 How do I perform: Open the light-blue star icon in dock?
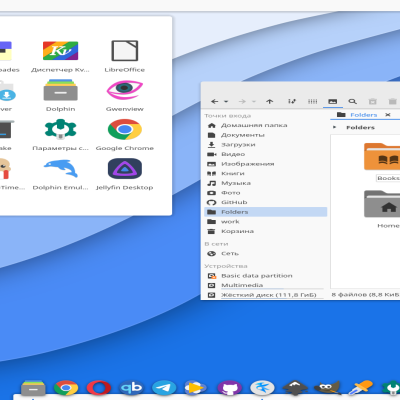pos(262,388)
